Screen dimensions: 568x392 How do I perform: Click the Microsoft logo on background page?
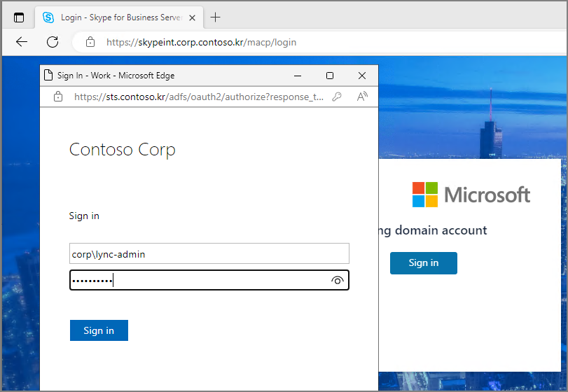471,195
